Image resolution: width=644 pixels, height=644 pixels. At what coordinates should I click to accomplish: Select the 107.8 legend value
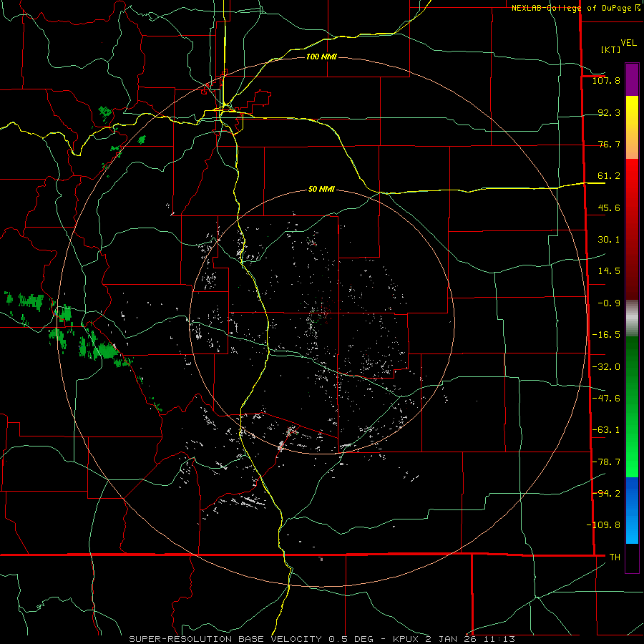click(x=606, y=80)
